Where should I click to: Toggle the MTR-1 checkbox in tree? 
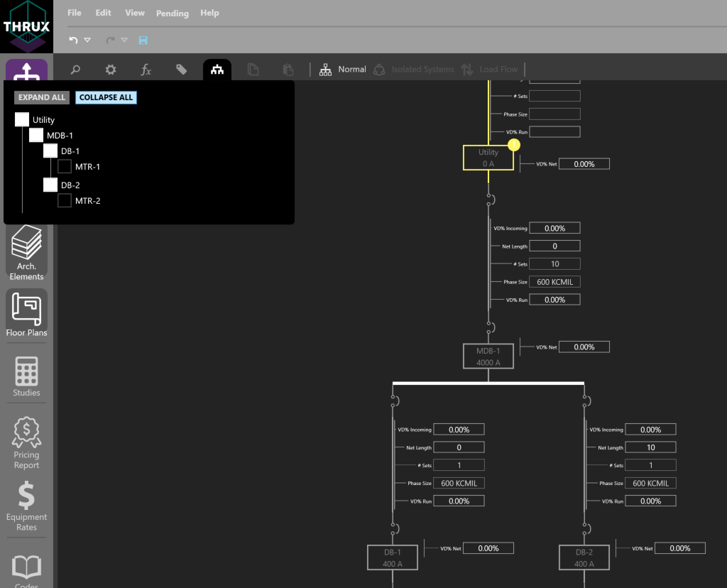click(x=65, y=167)
